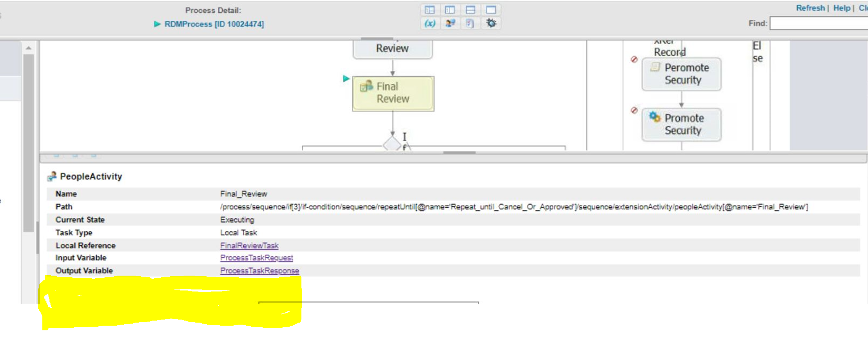
Task: Select the single pane full view icon
Action: 491,10
